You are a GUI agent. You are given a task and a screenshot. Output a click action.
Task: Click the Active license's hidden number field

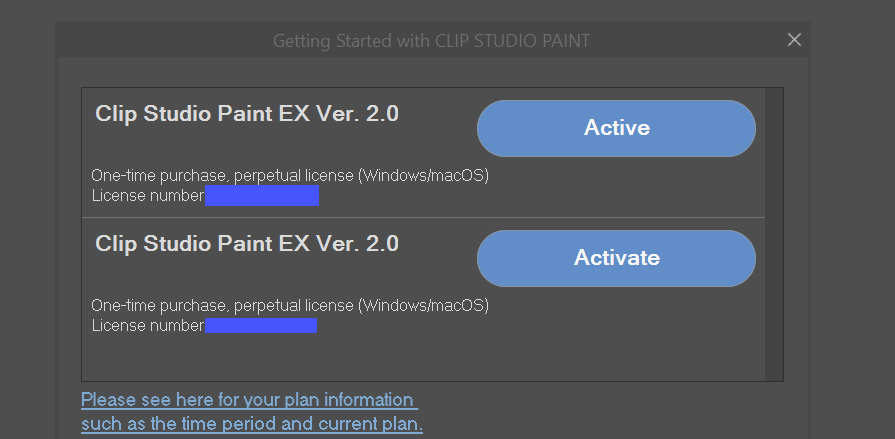(262, 195)
